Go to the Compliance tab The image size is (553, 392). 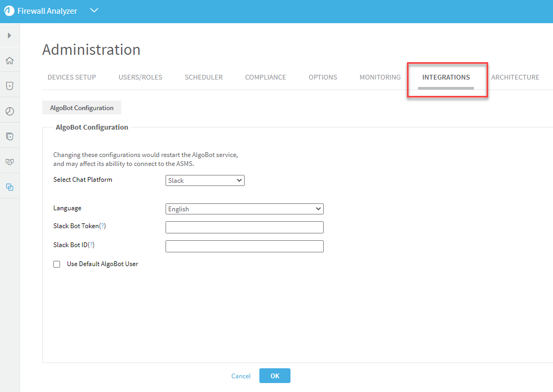click(x=265, y=77)
